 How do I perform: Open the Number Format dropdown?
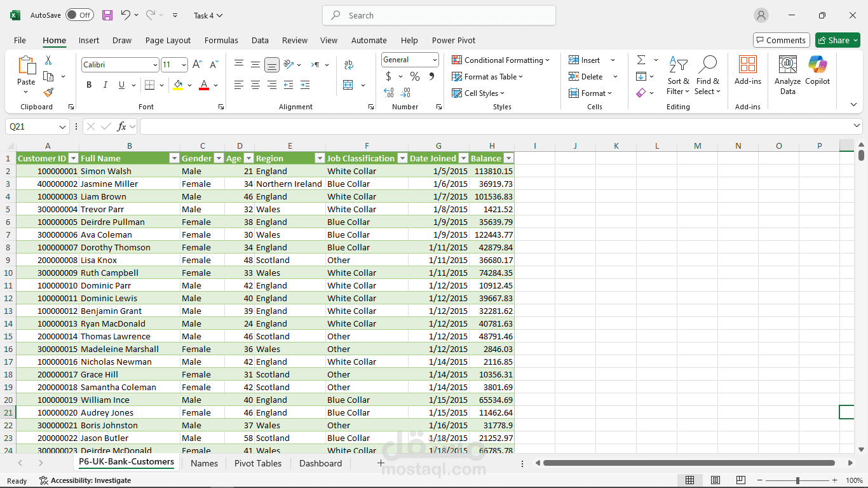pyautogui.click(x=435, y=60)
